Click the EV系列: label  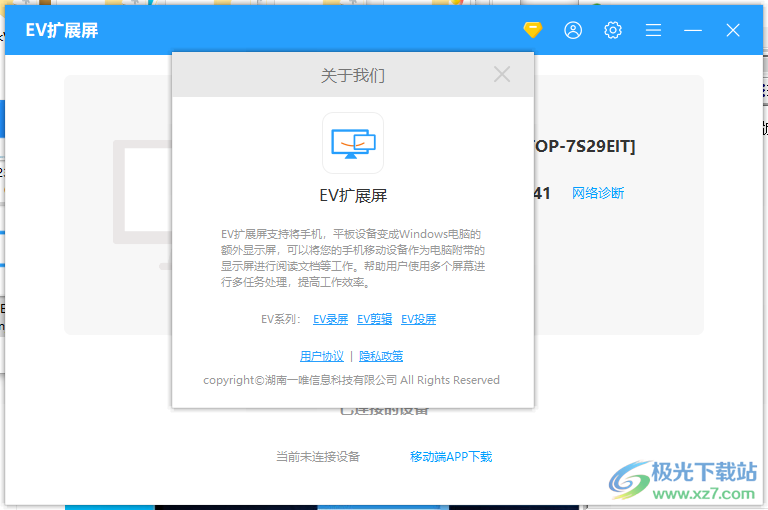(281, 319)
